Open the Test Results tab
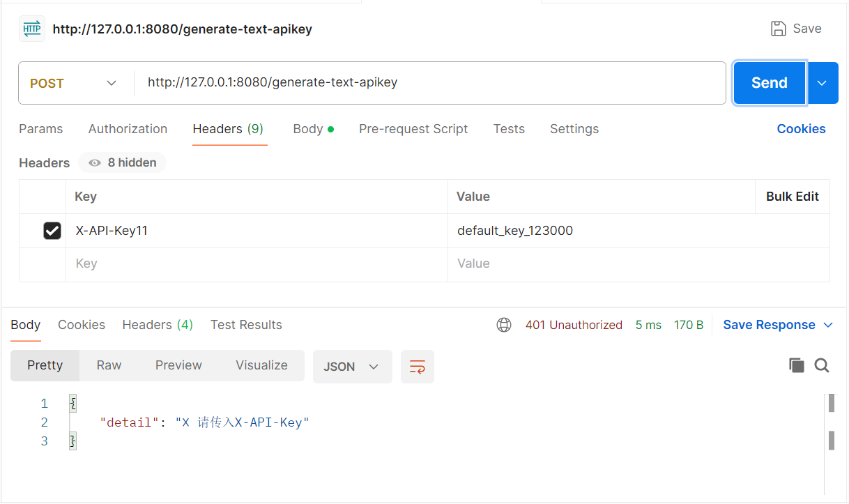The height and width of the screenshot is (504, 849). [x=246, y=325]
